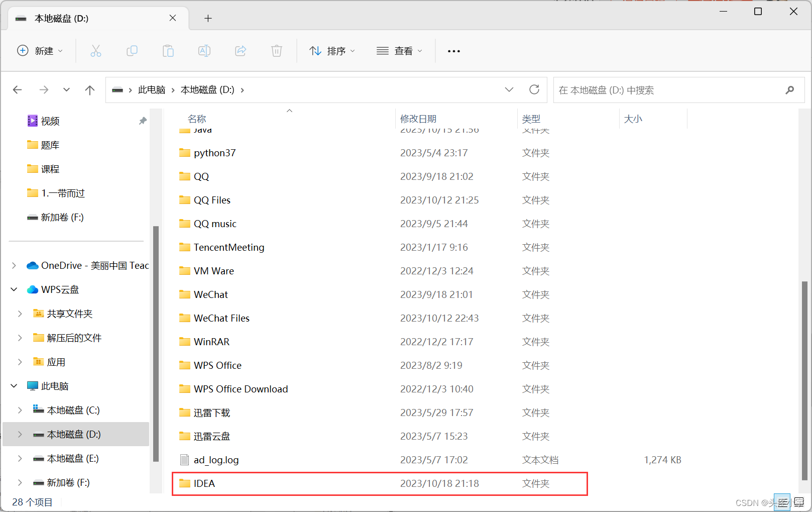The width and height of the screenshot is (812, 512).
Task: Expand the 本地磁盘 (E:) node
Action: pos(20,458)
